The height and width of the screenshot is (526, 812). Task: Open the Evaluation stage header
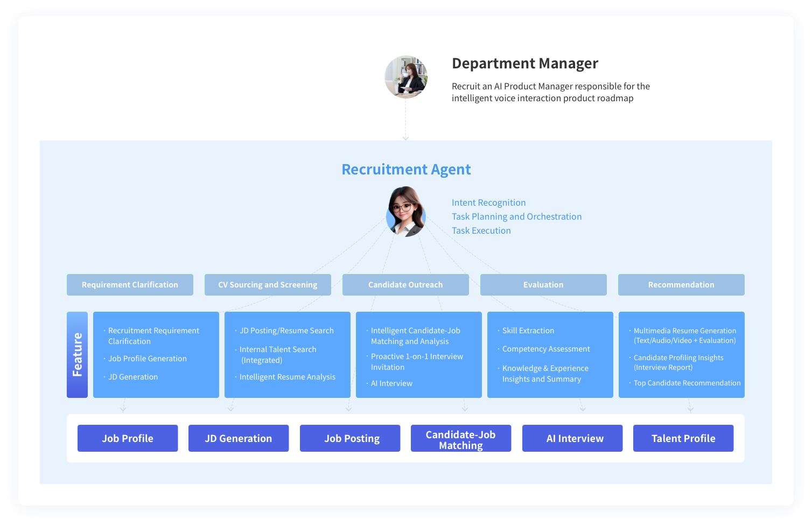click(543, 285)
